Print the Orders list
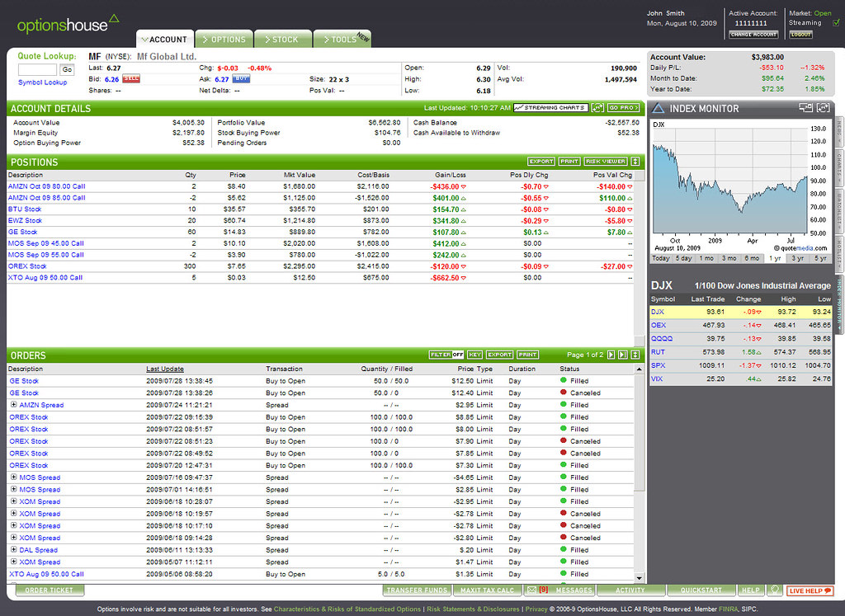 point(528,355)
